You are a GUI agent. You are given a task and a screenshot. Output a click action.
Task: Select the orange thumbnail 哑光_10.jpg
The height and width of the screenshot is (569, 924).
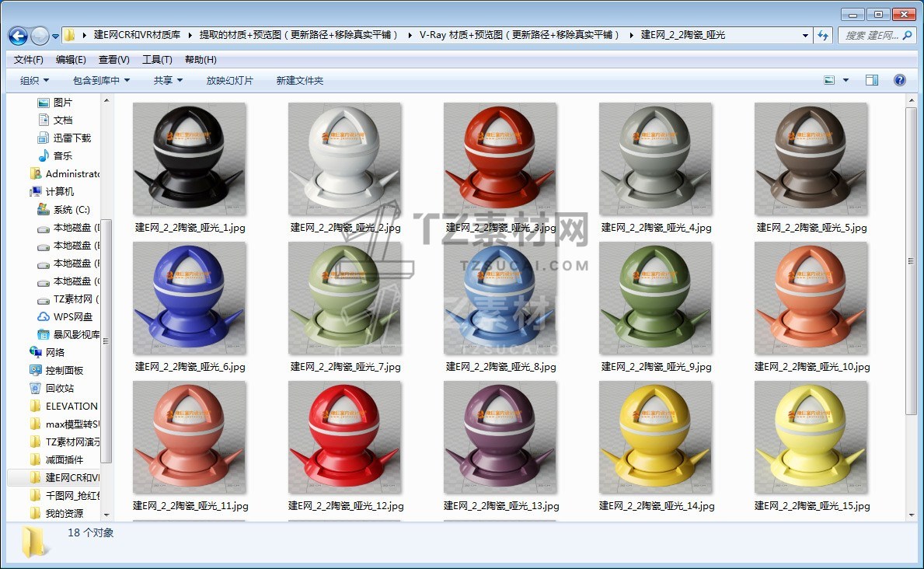click(x=811, y=298)
